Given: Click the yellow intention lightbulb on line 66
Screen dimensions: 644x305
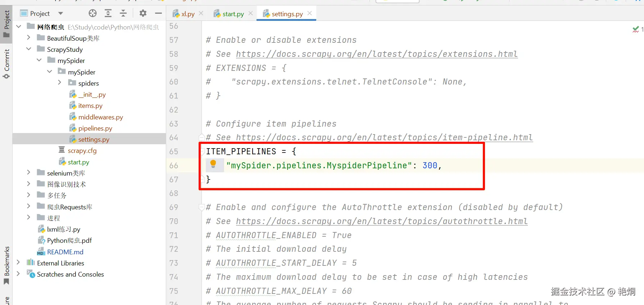Looking at the screenshot, I should [213, 164].
